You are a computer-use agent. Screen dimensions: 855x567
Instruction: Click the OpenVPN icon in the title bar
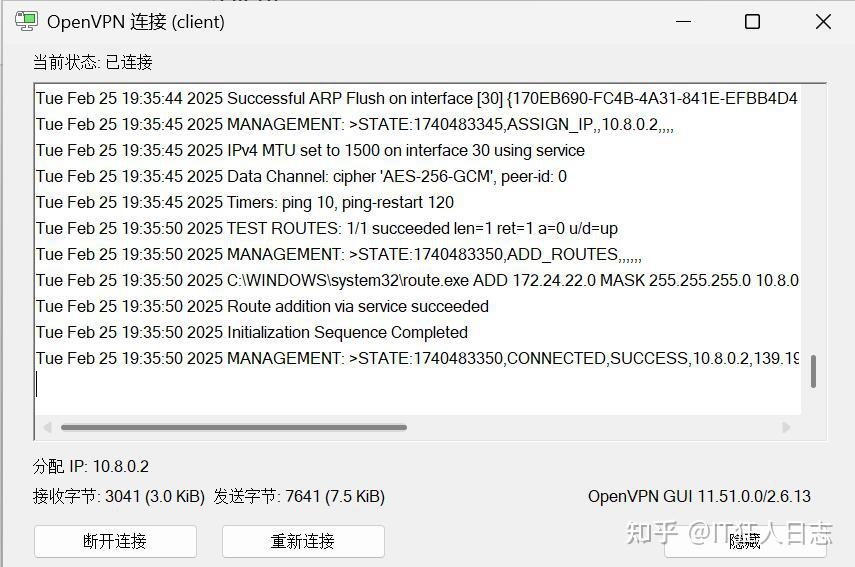pos(27,21)
